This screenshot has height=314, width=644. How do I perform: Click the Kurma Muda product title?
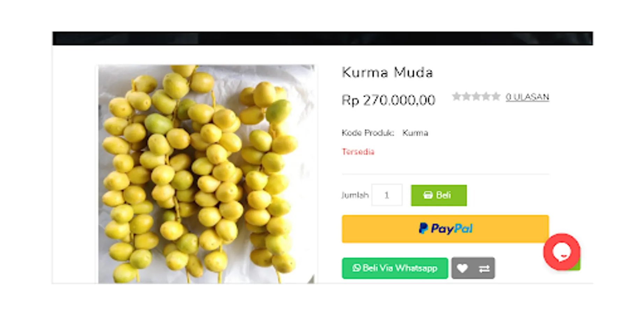(x=387, y=73)
